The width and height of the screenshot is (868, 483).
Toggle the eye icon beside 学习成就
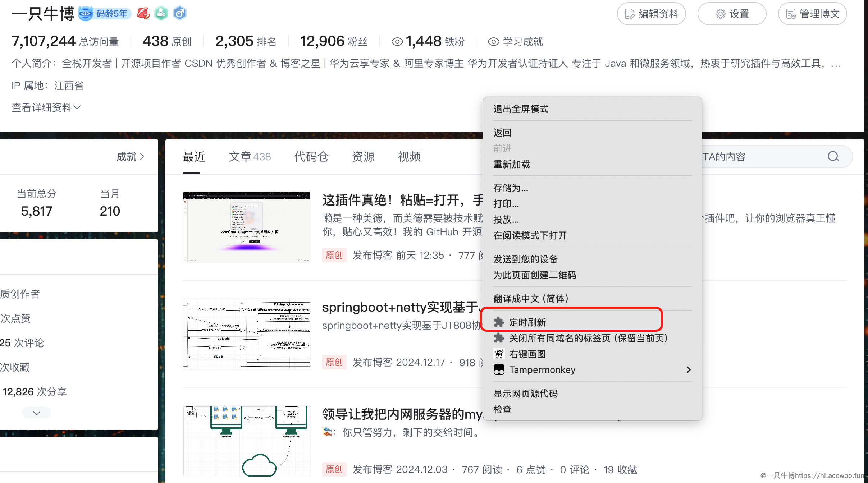tap(493, 42)
